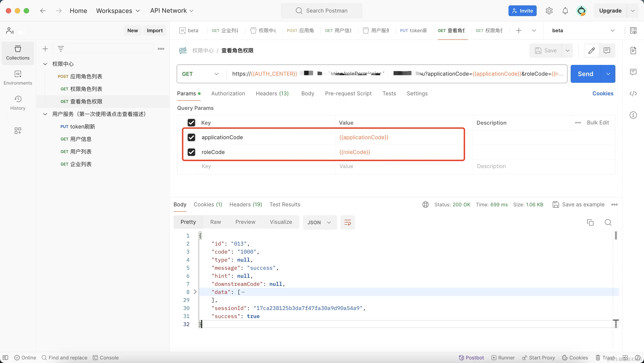Click the pencil edit icon
Image resolution: width=644 pixels, height=363 pixels.
(x=591, y=51)
